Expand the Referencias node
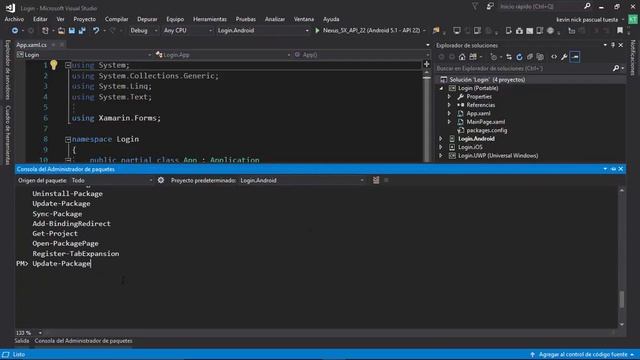Screen dimensions: 640x360 [449, 105]
